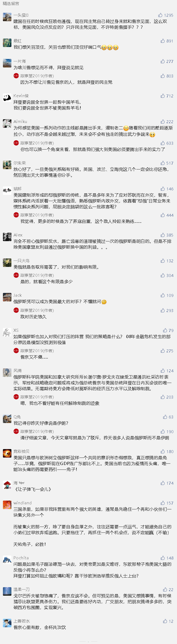Image resolution: width=177 pixels, height=644 pixels.
Task: Tap thumbs-up on 尔朱荣's comment (517)
Action: pyautogui.click(x=163, y=163)
